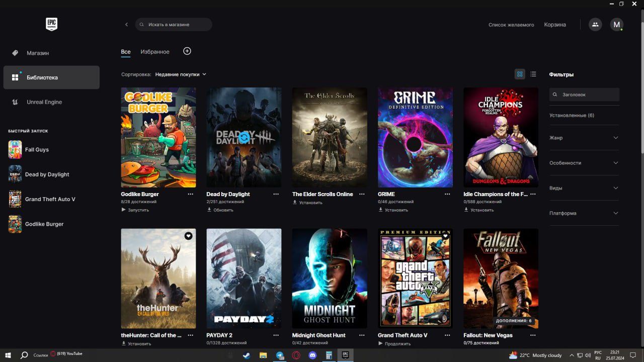Viewport: 644px width, 362px height.
Task: Expand the Жанр filter
Action: click(584, 138)
